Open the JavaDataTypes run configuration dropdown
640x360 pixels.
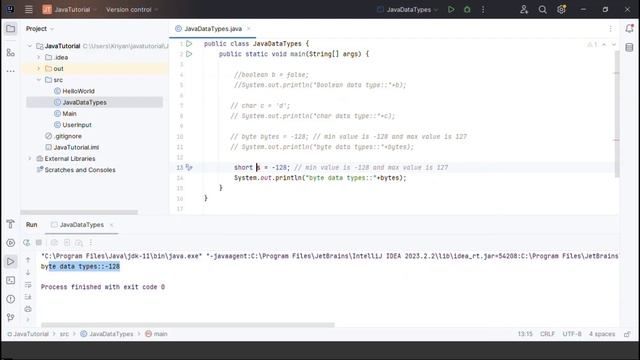click(407, 9)
